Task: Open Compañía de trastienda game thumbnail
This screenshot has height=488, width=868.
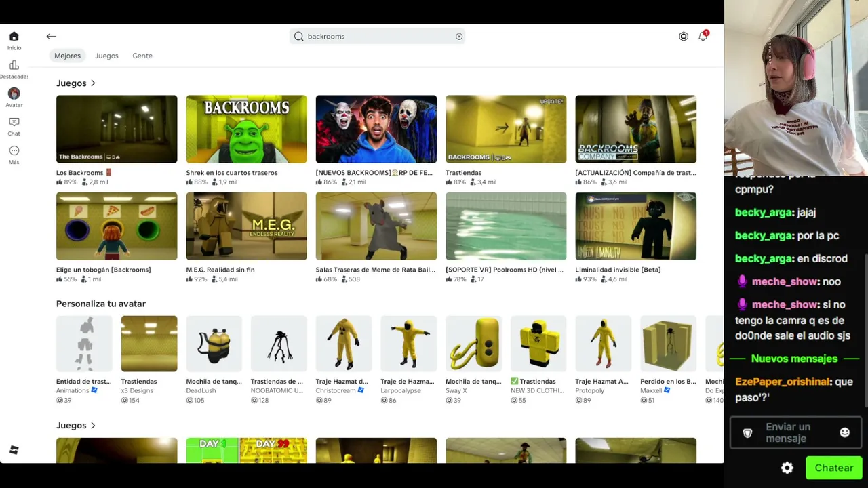Action: point(635,129)
